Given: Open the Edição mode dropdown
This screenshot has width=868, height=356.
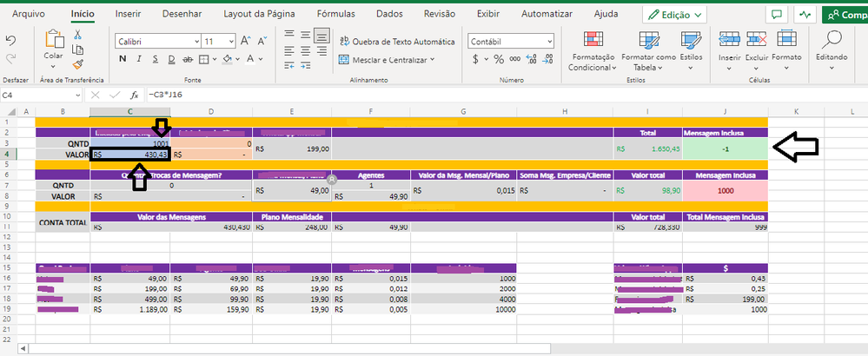Looking at the screenshot, I should click(x=674, y=15).
